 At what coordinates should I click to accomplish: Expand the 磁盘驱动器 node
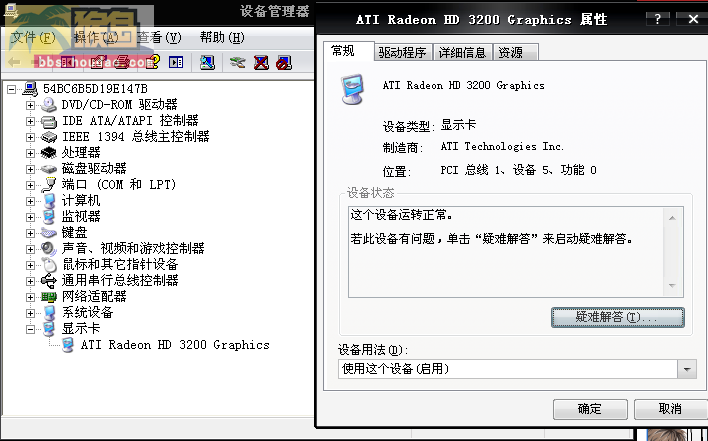click(x=30, y=169)
